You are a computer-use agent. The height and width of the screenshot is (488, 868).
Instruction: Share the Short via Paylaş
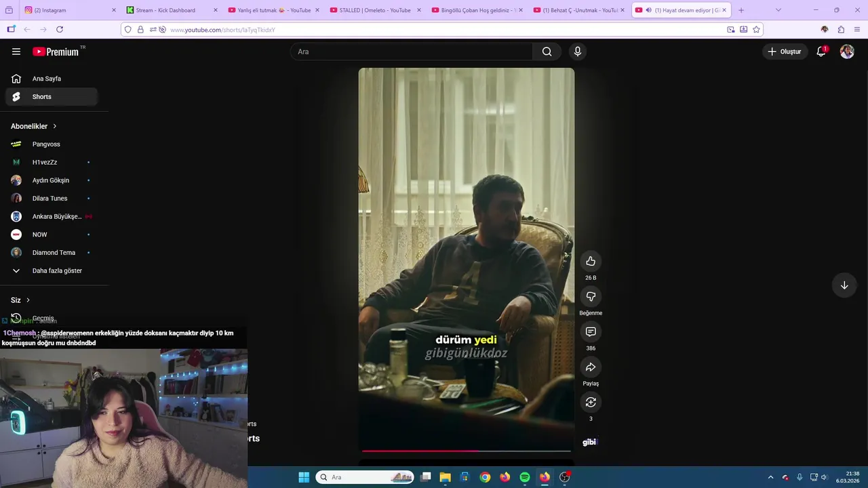pos(591,367)
